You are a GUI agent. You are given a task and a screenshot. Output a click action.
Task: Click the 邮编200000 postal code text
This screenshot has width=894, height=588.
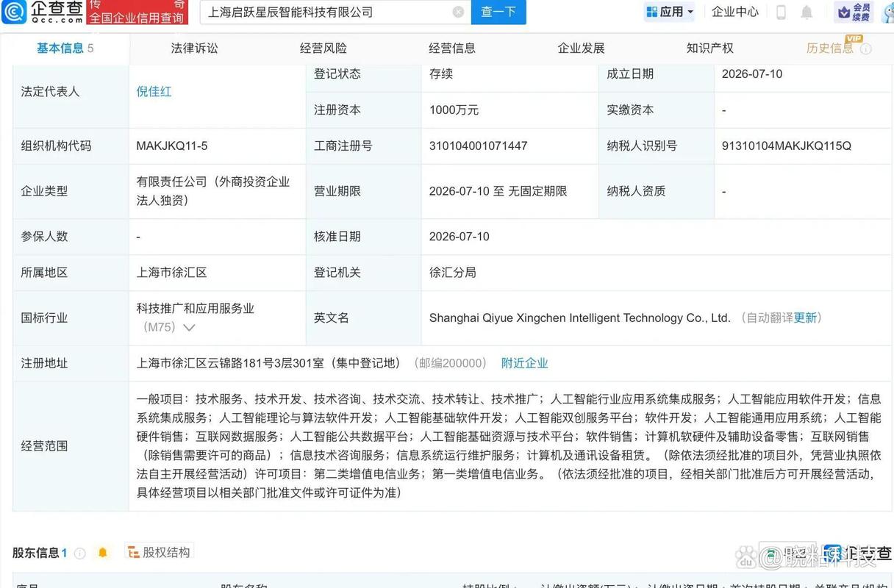pyautogui.click(x=451, y=363)
